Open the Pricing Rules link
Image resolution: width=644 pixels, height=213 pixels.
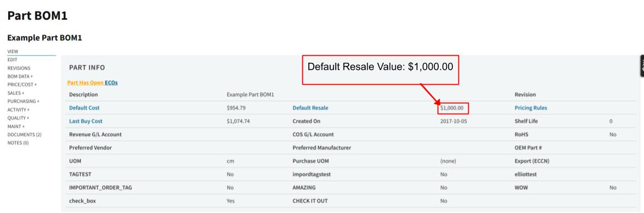[x=530, y=108]
